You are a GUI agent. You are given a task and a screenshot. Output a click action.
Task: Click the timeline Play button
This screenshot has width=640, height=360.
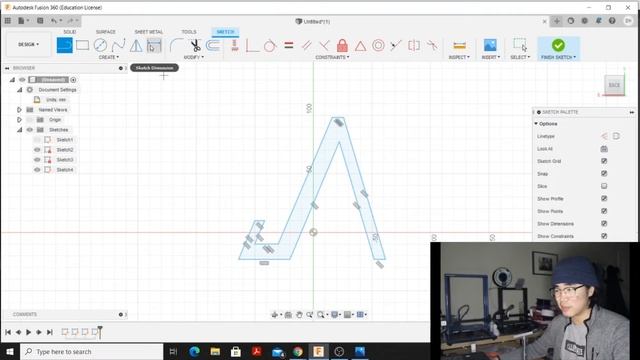pos(29,332)
